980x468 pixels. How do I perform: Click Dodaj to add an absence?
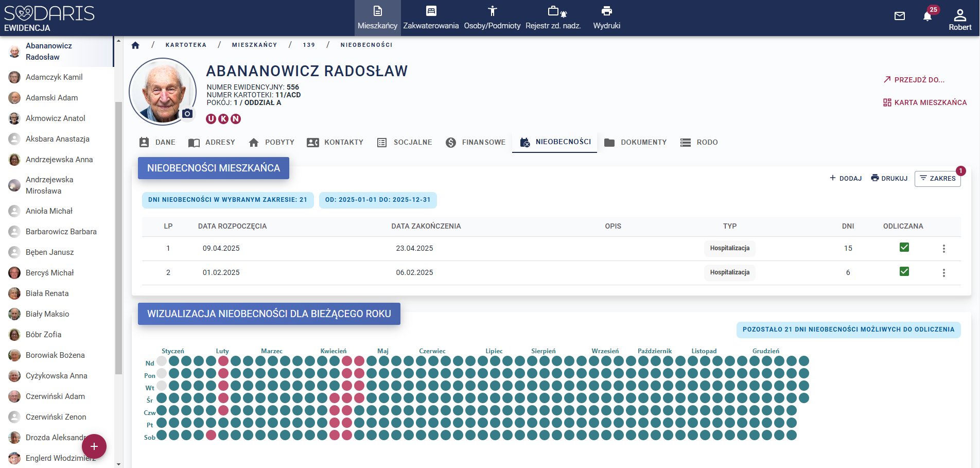coord(845,179)
